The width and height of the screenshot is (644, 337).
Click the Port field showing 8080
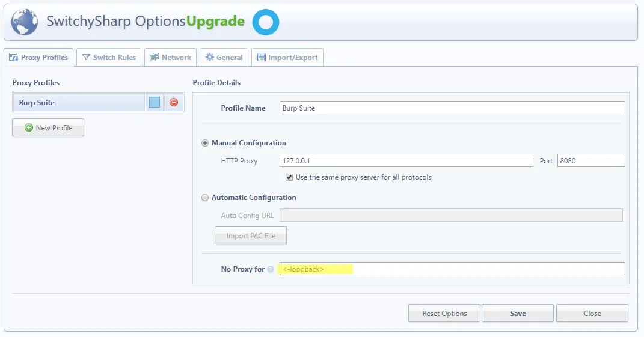coord(591,160)
